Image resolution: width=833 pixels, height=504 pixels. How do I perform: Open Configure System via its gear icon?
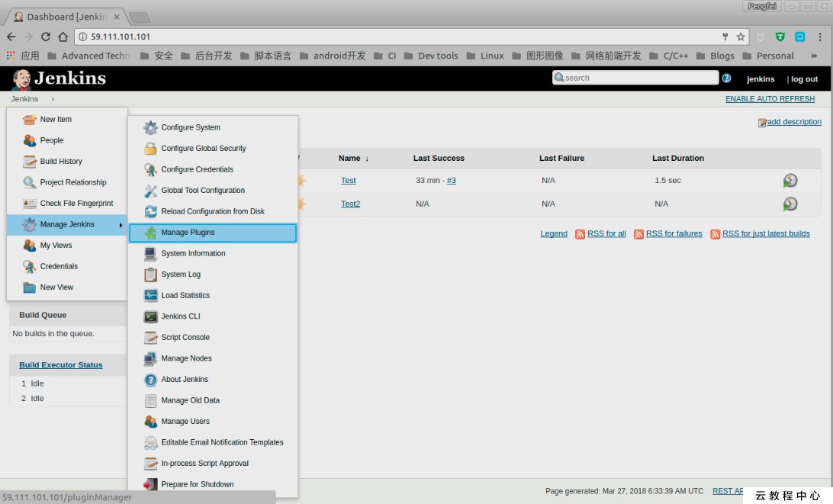coord(151,127)
